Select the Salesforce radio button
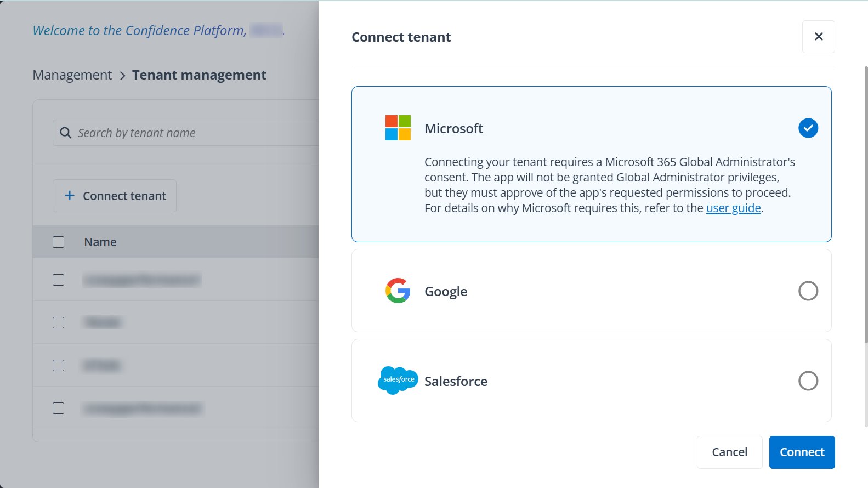Viewport: 868px width, 488px height. click(808, 381)
